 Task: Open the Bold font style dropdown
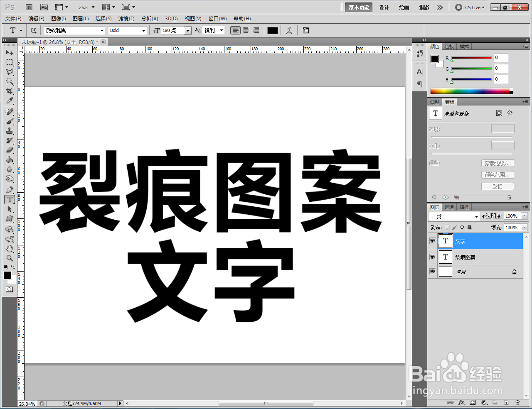coord(143,30)
